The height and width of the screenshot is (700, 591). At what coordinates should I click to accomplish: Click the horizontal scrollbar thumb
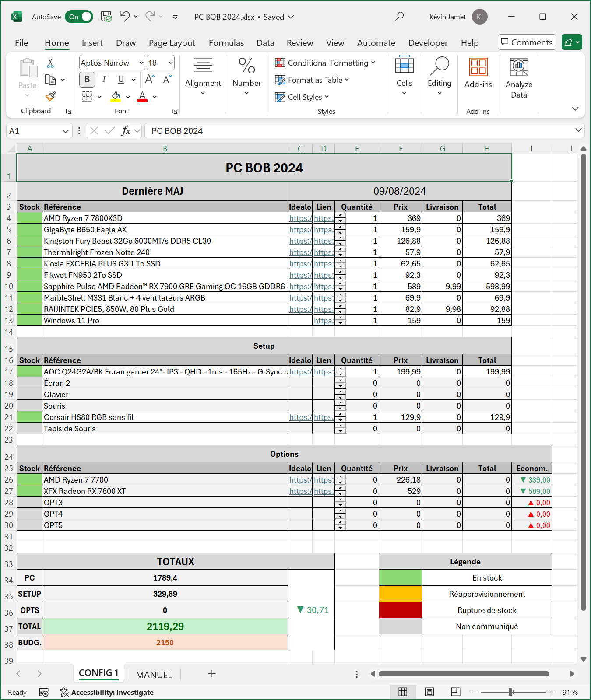pyautogui.click(x=464, y=674)
